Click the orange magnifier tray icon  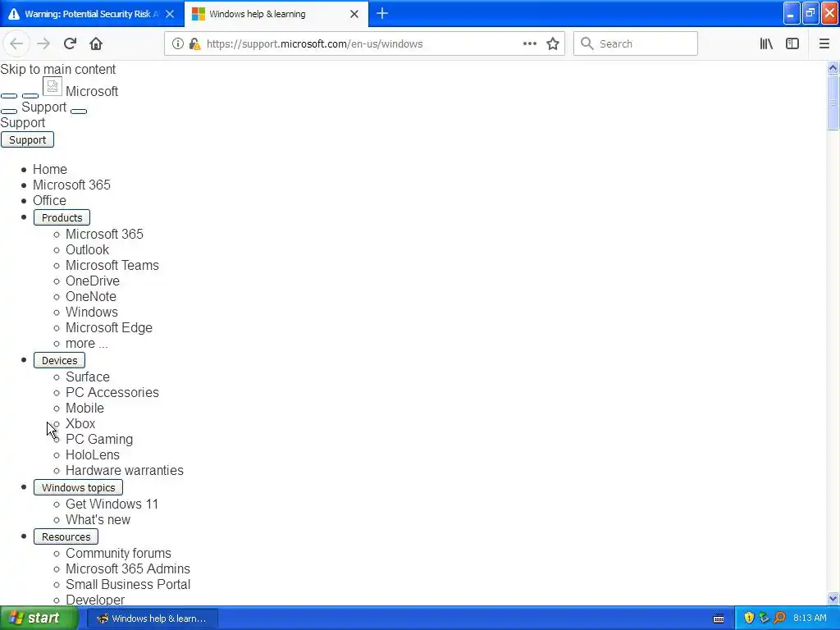pyautogui.click(x=779, y=618)
